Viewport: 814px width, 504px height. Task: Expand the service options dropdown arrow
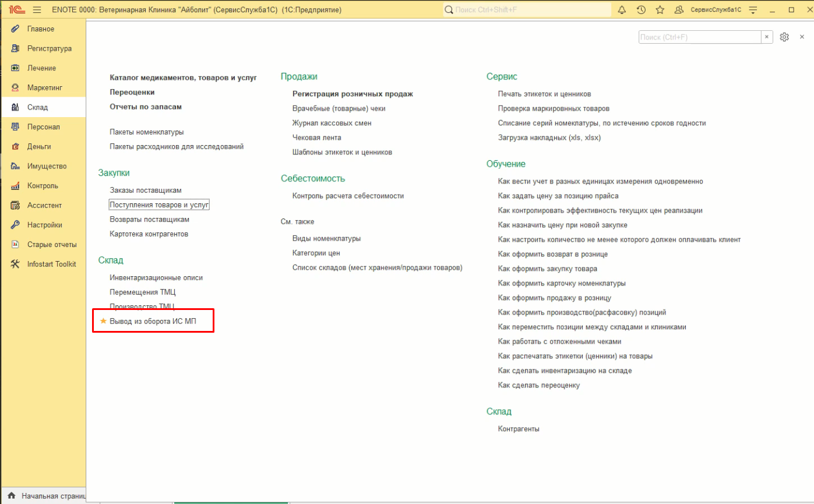coord(753,10)
